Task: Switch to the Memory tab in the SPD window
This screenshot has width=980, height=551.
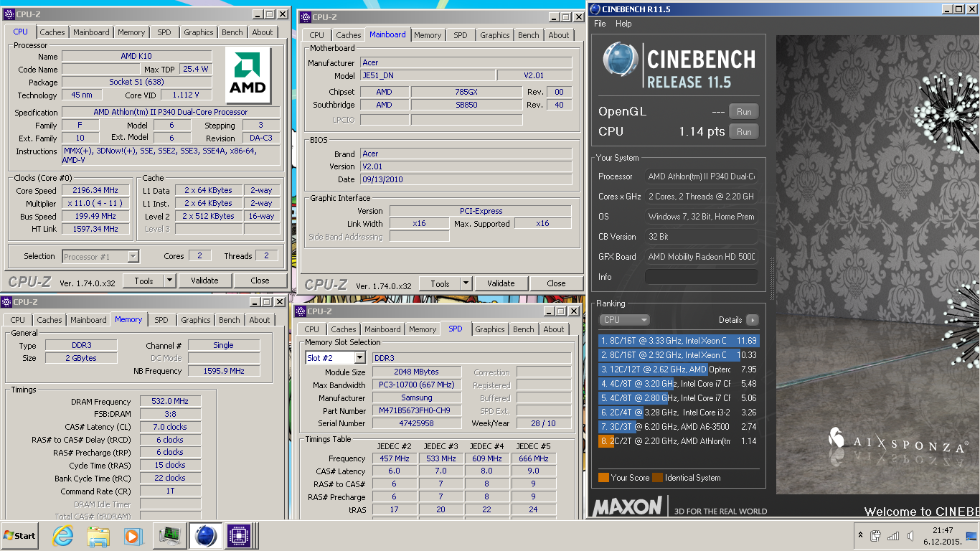Action: pos(423,329)
